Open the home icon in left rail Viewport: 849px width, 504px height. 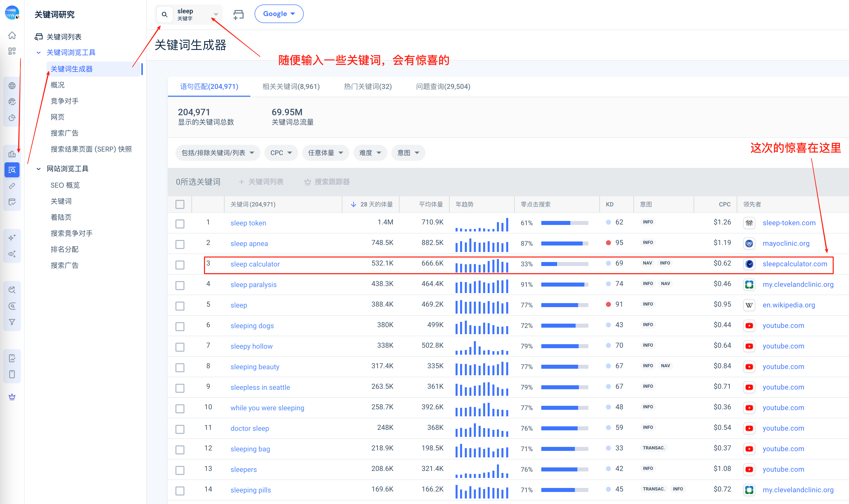pyautogui.click(x=12, y=35)
